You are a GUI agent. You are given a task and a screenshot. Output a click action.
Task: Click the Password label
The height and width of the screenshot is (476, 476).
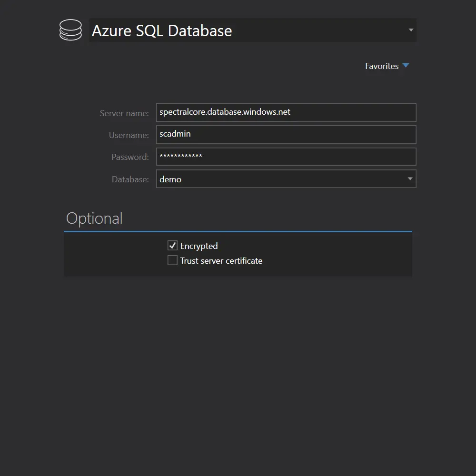pos(129,157)
